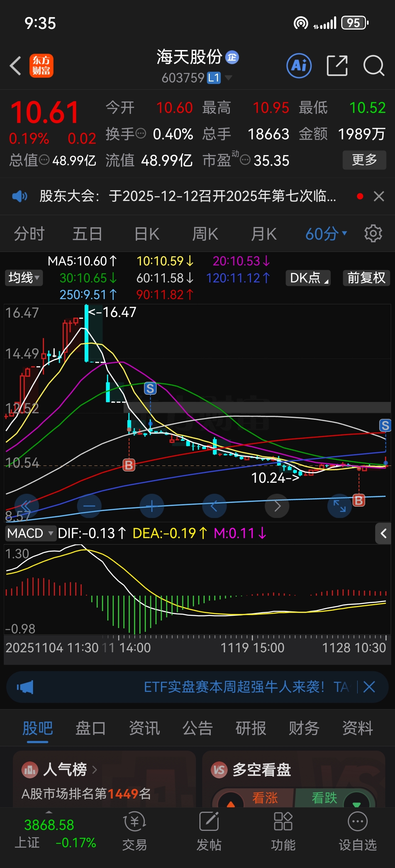Select the 研报 tab
The image size is (395, 868).
pyautogui.click(x=251, y=728)
